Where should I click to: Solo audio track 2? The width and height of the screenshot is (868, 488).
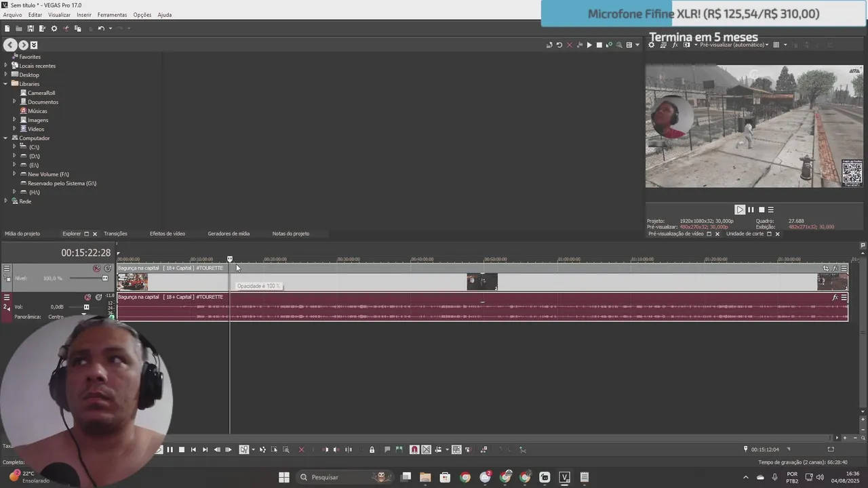[x=98, y=297]
